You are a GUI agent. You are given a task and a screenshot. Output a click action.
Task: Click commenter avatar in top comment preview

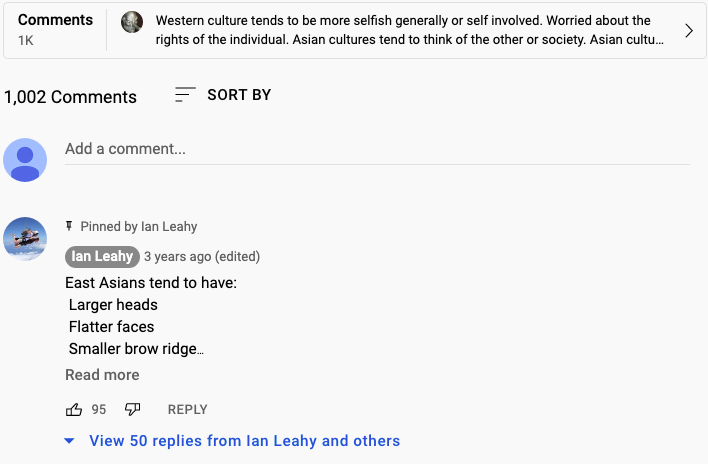132,22
